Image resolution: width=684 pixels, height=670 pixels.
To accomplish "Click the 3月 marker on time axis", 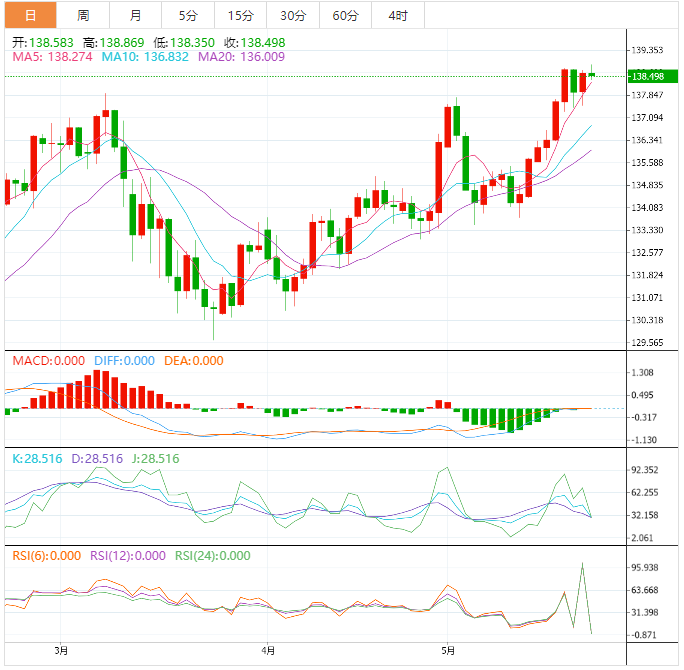I will coord(62,650).
